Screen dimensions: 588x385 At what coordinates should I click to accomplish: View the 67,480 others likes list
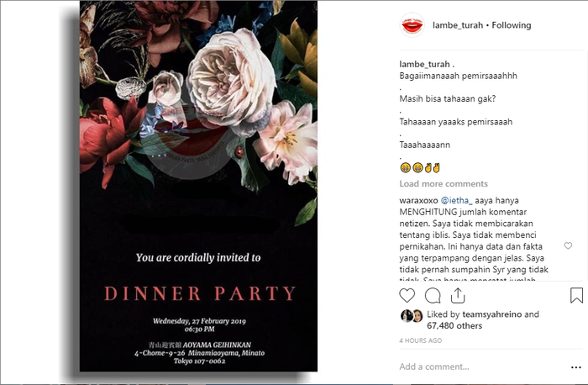[456, 325]
